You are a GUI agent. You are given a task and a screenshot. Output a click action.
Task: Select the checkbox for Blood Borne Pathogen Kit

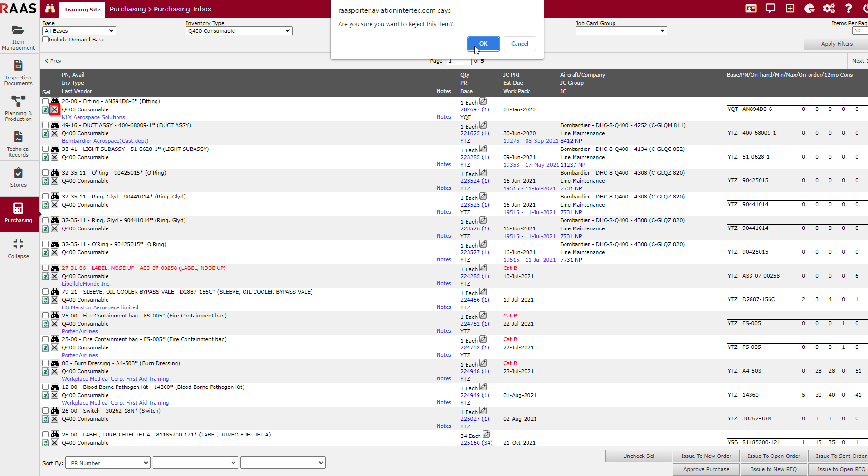pyautogui.click(x=45, y=387)
